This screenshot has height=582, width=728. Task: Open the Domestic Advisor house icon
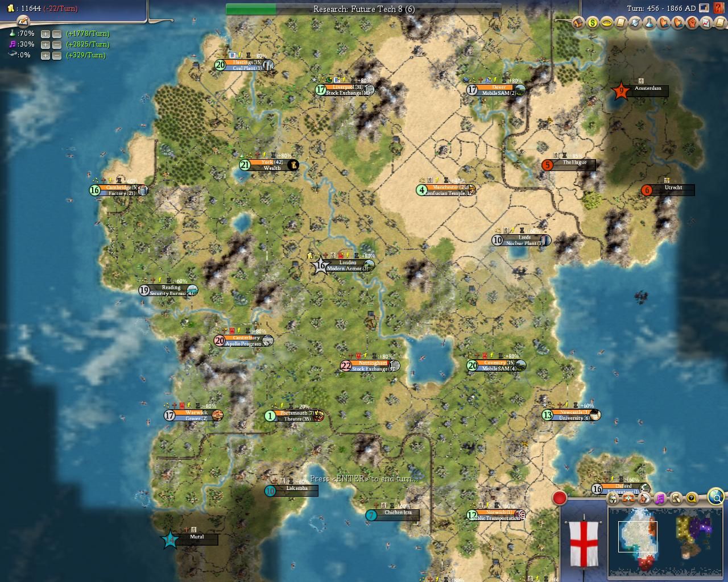(x=578, y=23)
